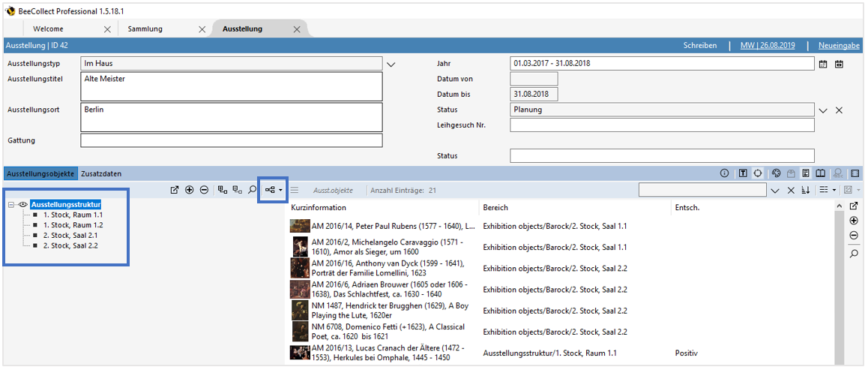Click the magnifier icon above the structure tree
Viewport: 868px width, 370px height.
tap(253, 191)
